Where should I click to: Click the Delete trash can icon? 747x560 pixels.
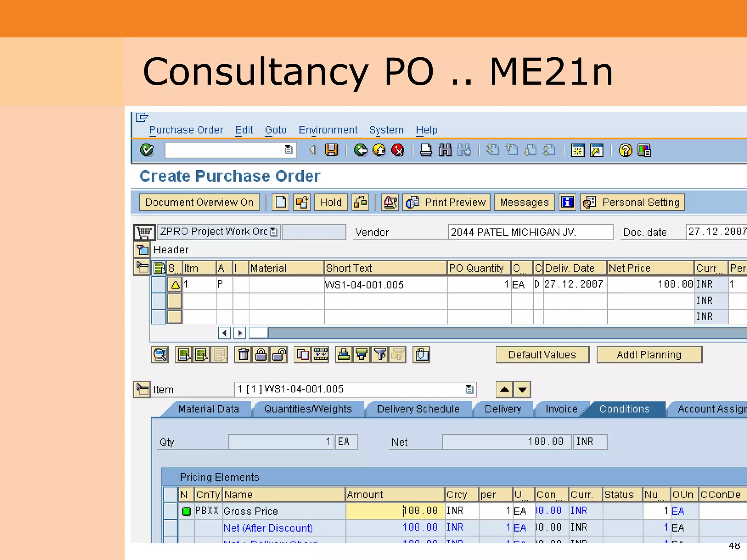[243, 354]
